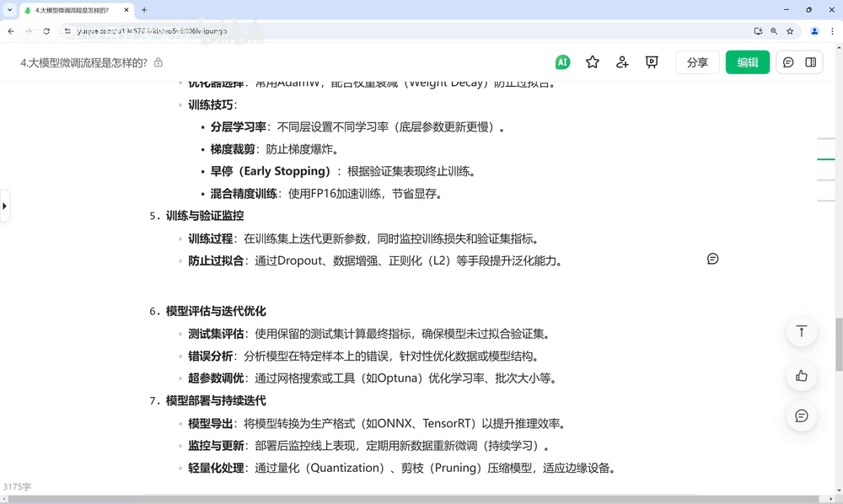Click the heading 训练与验证监控
The height and width of the screenshot is (504, 843).
coord(205,216)
